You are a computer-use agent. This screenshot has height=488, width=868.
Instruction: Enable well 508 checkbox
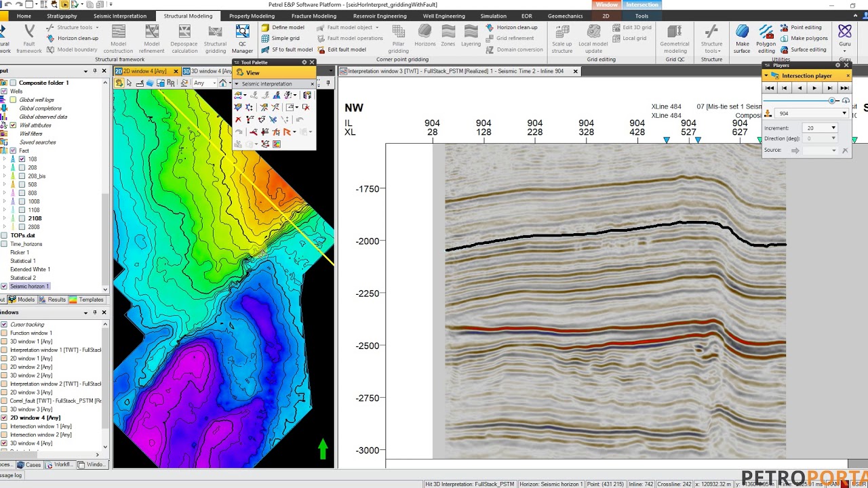pyautogui.click(x=22, y=184)
